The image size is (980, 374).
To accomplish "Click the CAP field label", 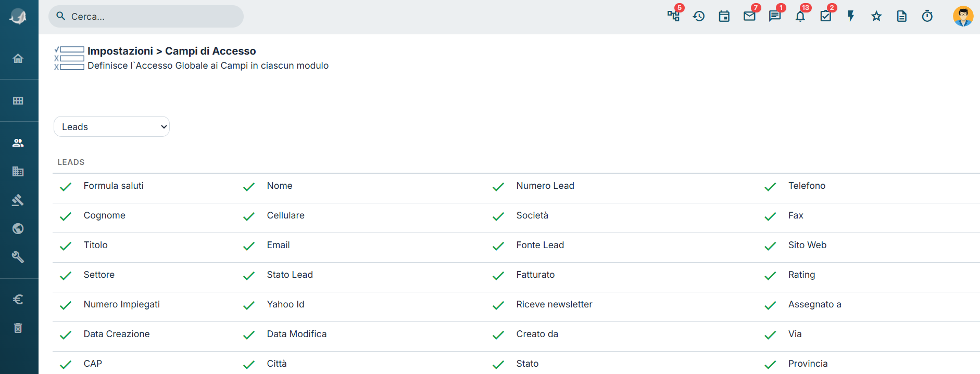I will [93, 364].
